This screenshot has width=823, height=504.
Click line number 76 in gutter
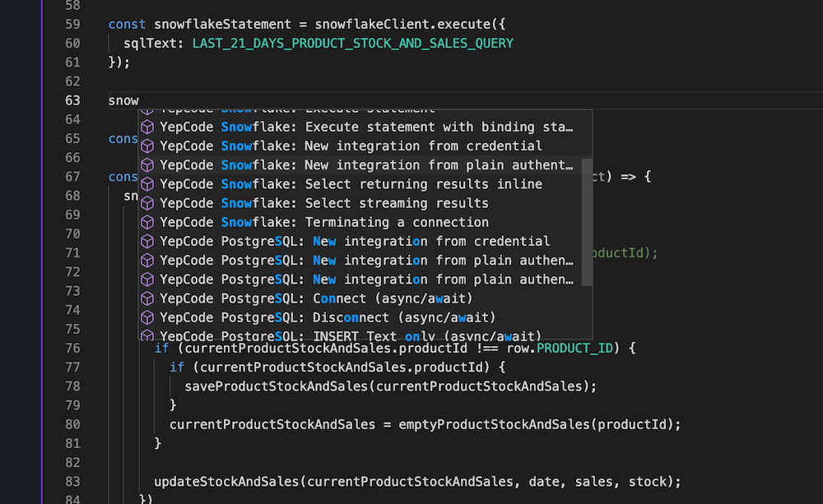click(x=72, y=349)
